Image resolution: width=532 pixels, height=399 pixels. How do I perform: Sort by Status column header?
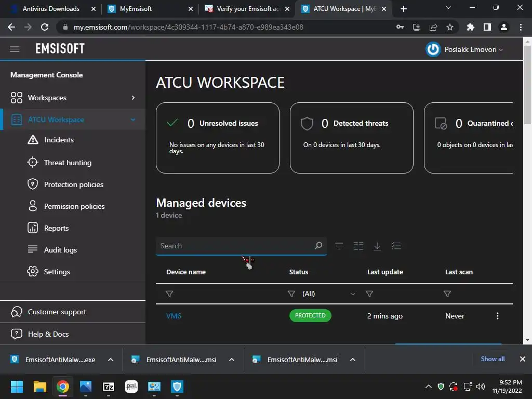299,272
